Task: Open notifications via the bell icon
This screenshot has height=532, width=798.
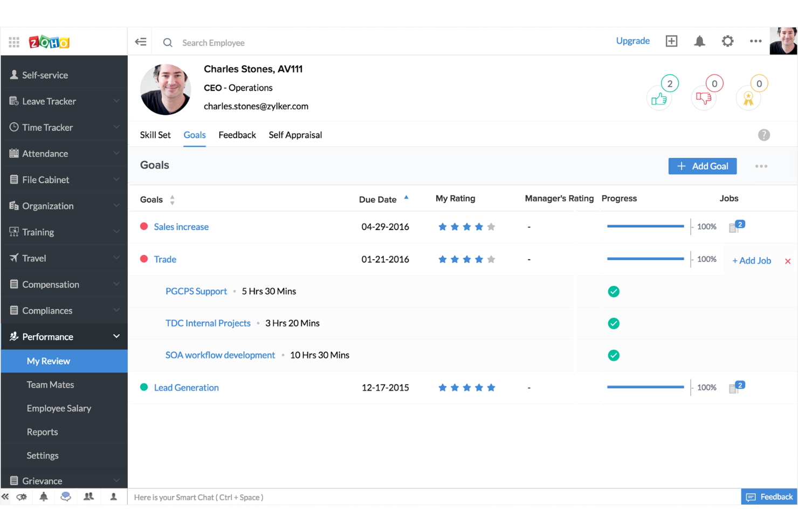Action: tap(699, 40)
